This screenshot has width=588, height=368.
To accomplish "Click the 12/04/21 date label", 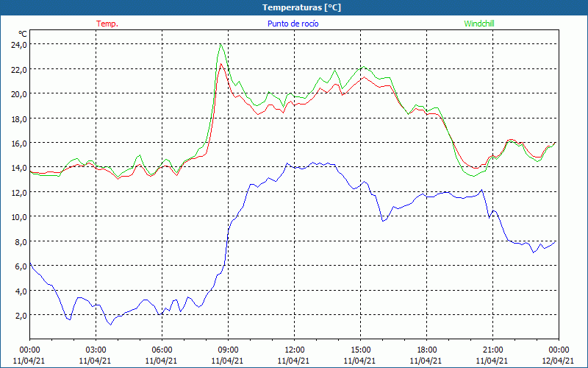I will 558,361.
